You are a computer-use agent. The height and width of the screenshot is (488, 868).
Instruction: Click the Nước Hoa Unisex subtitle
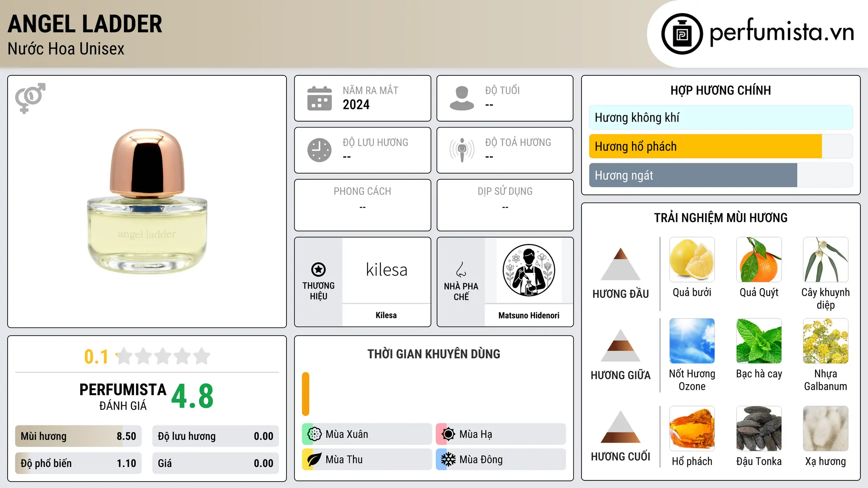pos(66,49)
